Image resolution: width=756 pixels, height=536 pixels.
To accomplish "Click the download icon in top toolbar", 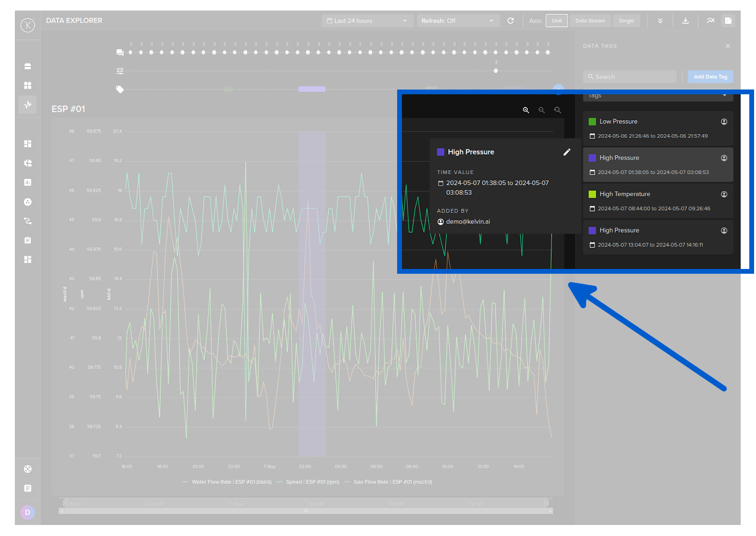I will tap(685, 21).
